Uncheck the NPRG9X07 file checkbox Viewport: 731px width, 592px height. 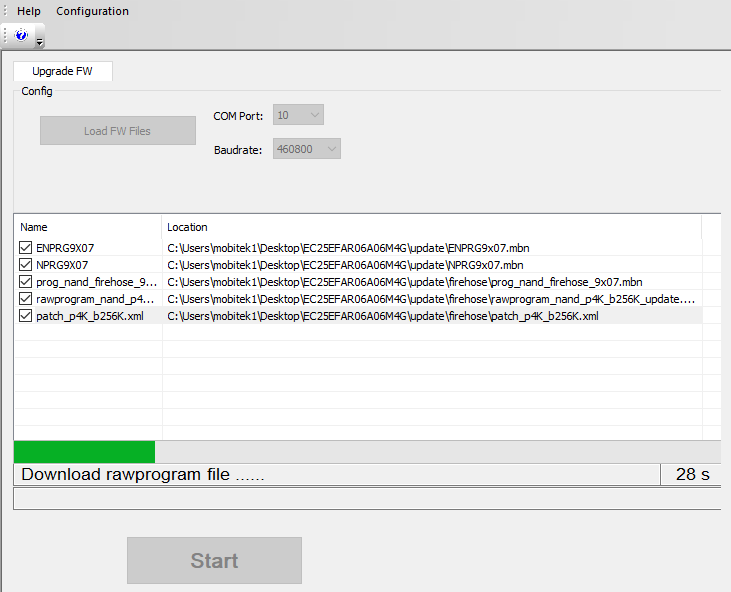[x=26, y=265]
